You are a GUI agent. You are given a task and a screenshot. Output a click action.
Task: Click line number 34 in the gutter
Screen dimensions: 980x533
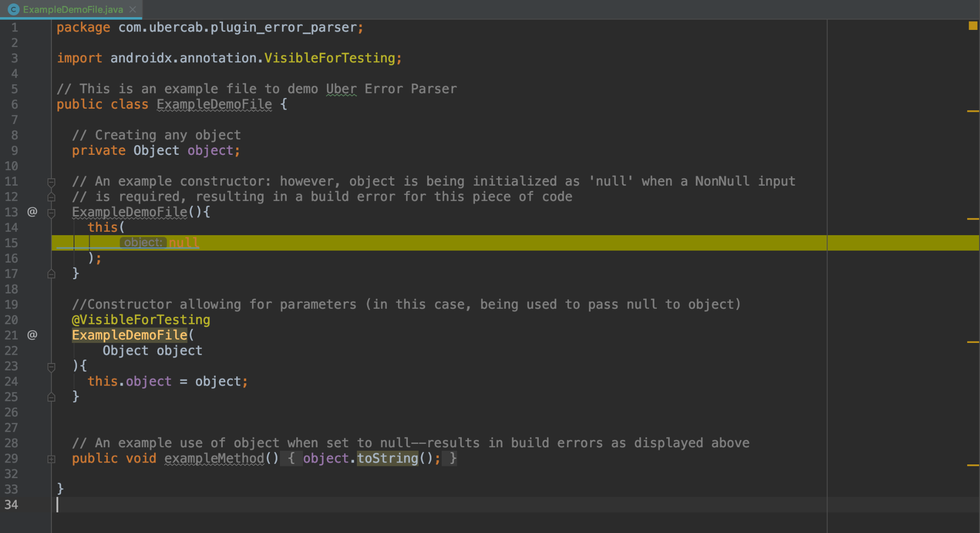11,505
